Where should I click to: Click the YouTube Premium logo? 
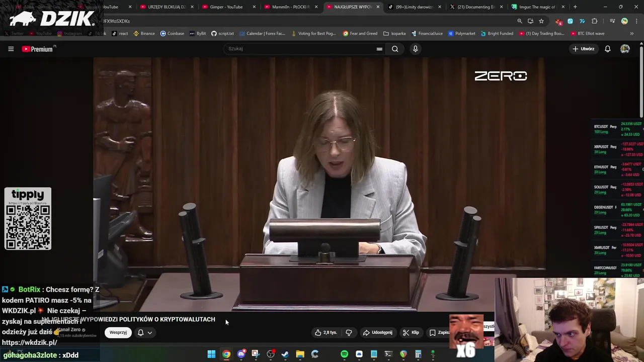point(39,49)
